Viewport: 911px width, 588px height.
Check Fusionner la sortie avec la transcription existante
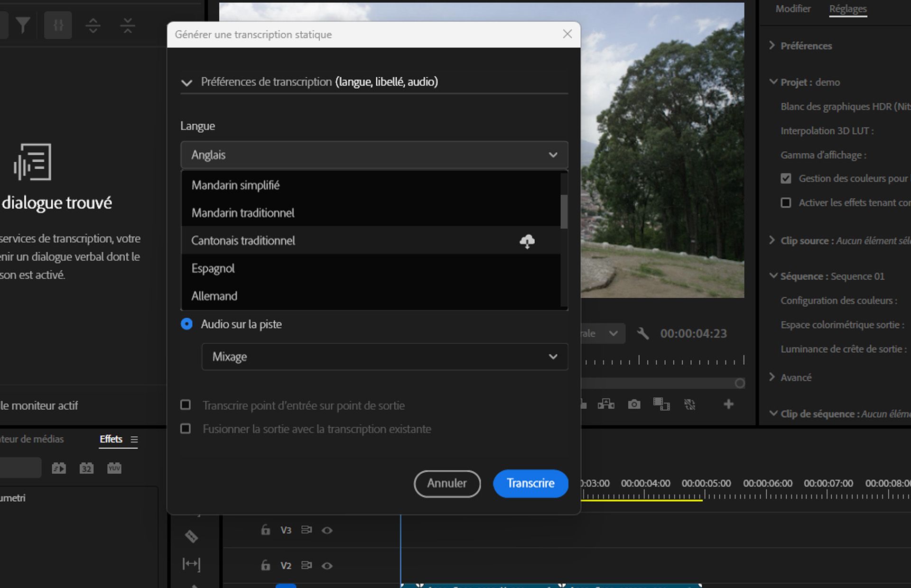click(x=186, y=428)
